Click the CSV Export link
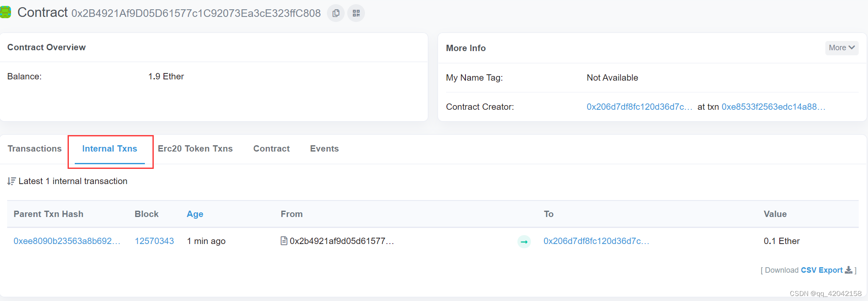Screen dimensions: 868x301 click(x=822, y=270)
